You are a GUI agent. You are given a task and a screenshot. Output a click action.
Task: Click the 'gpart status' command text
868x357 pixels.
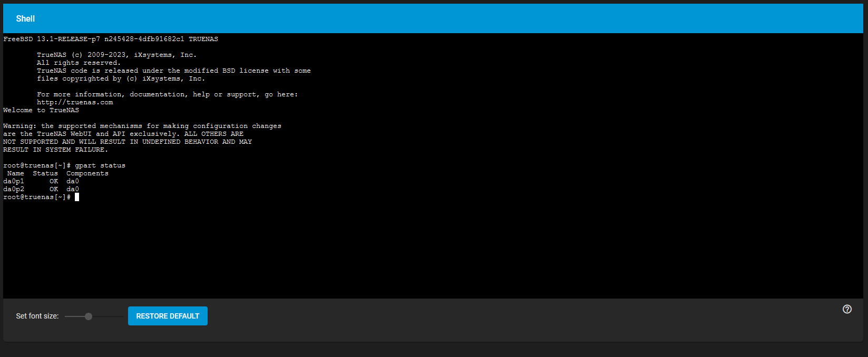100,165
